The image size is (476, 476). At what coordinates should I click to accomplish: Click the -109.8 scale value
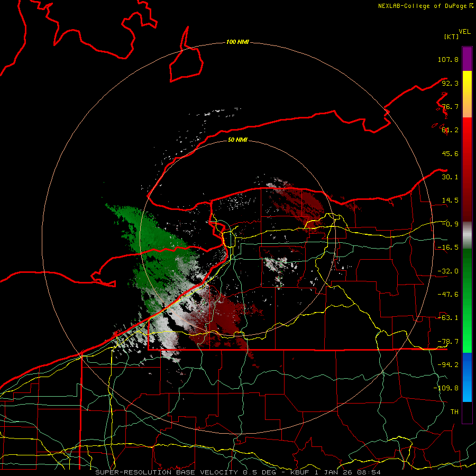pyautogui.click(x=446, y=388)
